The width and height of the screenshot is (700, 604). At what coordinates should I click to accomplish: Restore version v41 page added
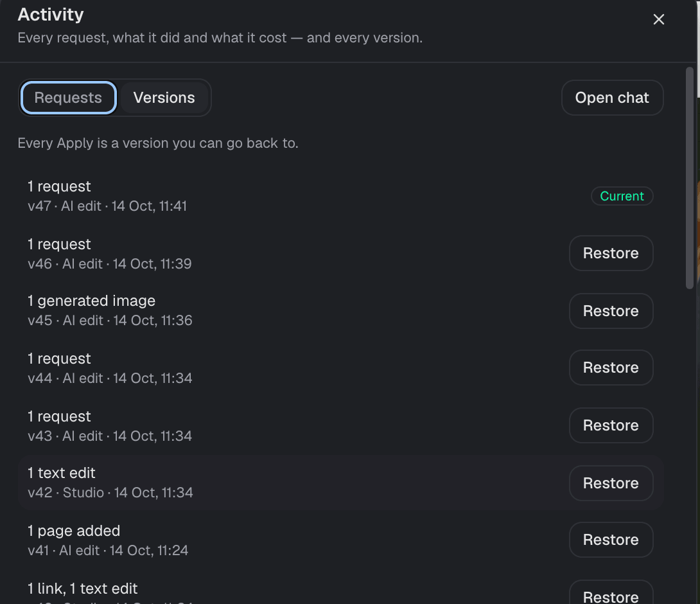coord(611,539)
